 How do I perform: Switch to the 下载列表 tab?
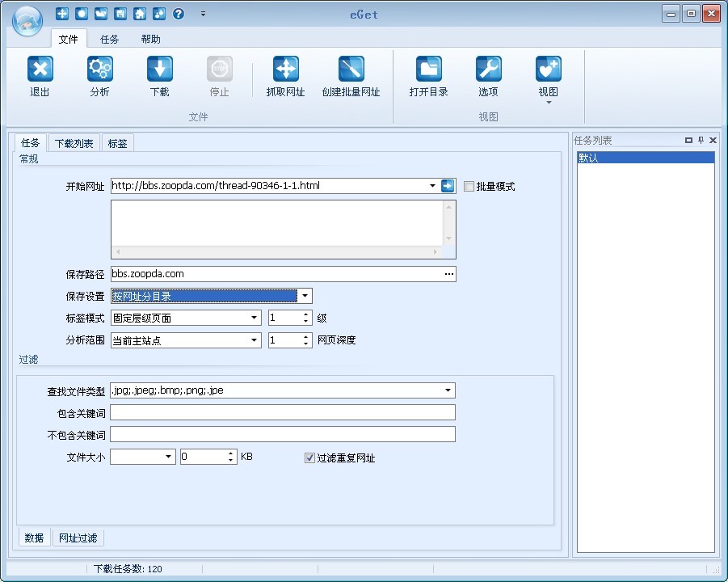pyautogui.click(x=74, y=143)
